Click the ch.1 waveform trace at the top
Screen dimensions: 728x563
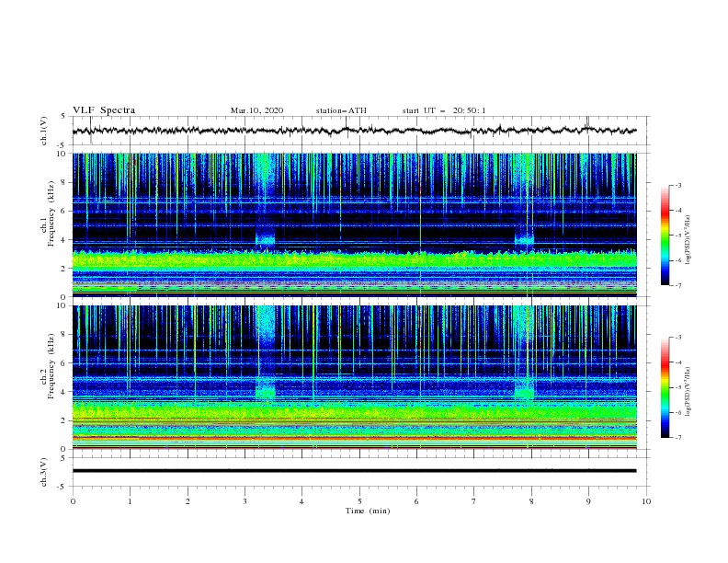click(x=354, y=131)
